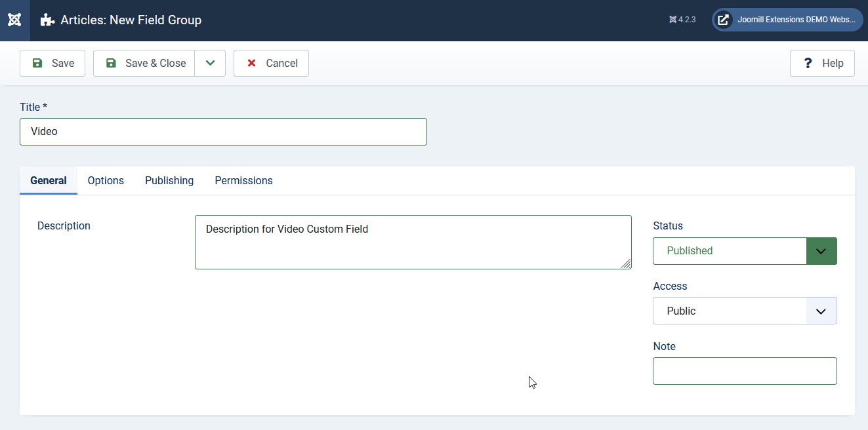Screen dimensions: 868x430
Task: Expand the Save & Close dropdown arrow
Action: click(x=210, y=64)
